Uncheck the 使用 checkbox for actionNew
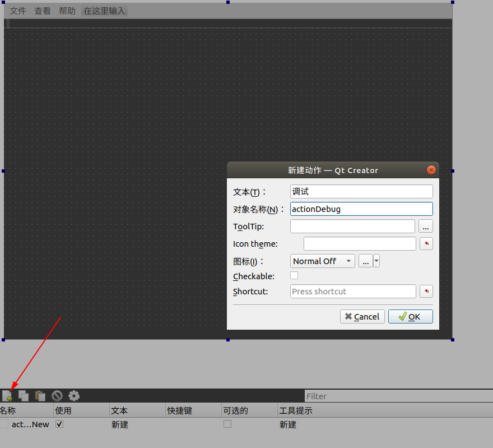This screenshot has height=448, width=493. pyautogui.click(x=59, y=424)
